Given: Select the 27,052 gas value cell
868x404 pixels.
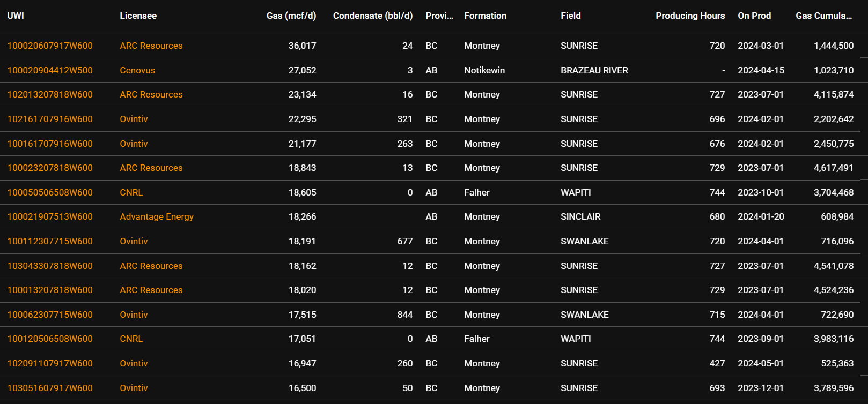Looking at the screenshot, I should pos(303,70).
